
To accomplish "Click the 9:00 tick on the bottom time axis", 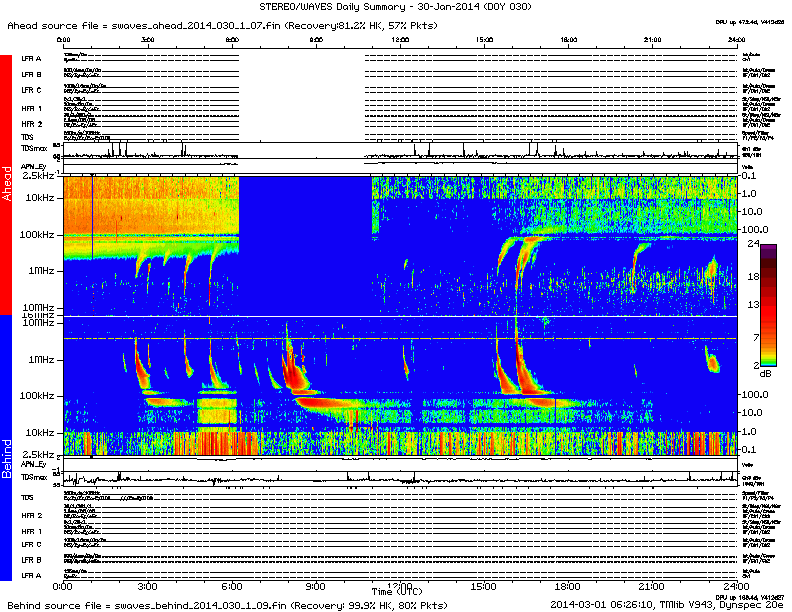I will pyautogui.click(x=315, y=586).
